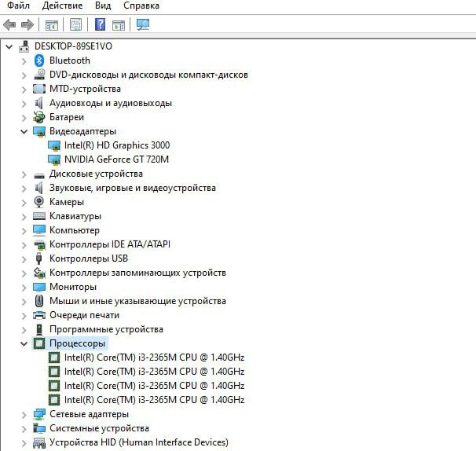Select the Системные устройства label
Viewport: 476px width, 451px height.
(x=99, y=428)
